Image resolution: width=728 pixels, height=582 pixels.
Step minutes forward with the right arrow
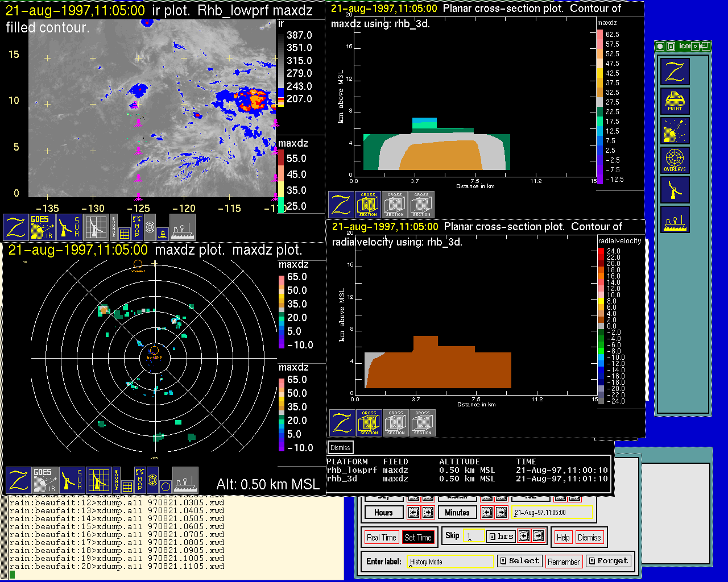tap(501, 513)
